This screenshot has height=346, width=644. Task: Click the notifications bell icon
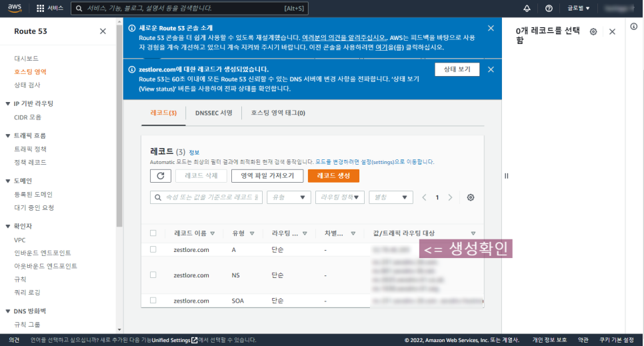(x=527, y=8)
